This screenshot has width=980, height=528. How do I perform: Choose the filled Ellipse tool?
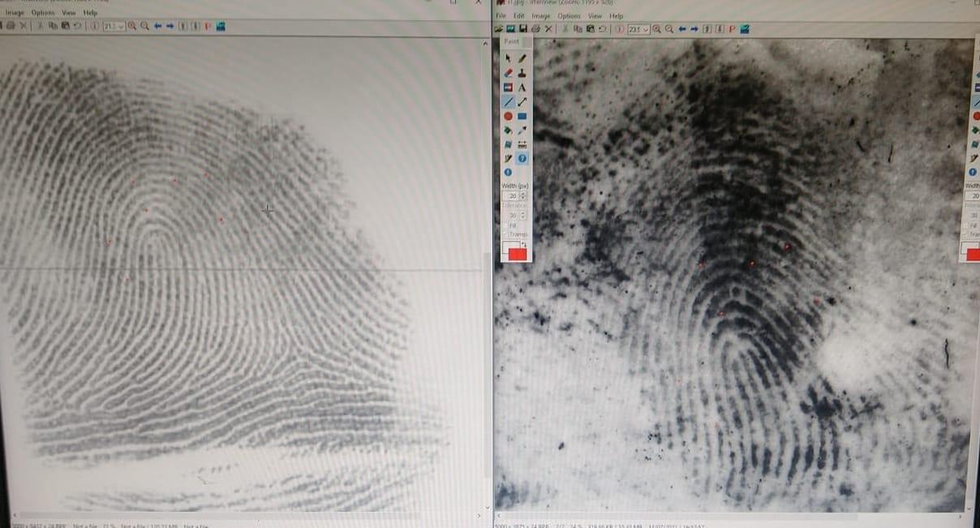point(509,116)
